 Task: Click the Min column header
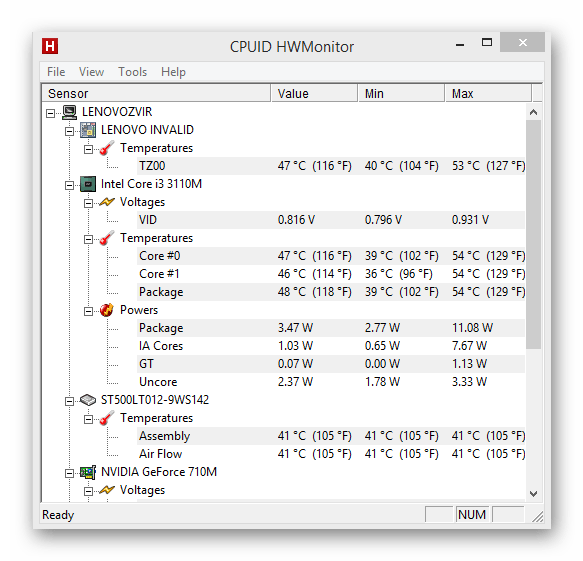[x=401, y=93]
